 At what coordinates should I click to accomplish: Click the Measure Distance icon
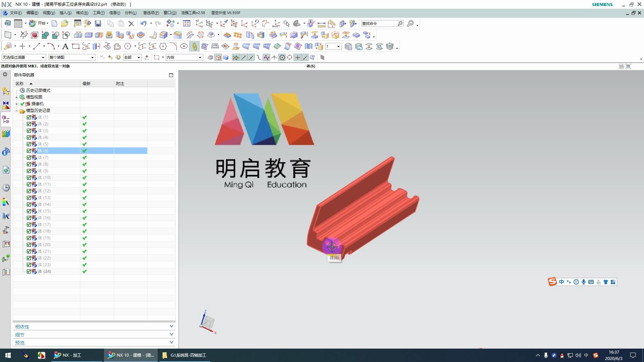(321, 23)
